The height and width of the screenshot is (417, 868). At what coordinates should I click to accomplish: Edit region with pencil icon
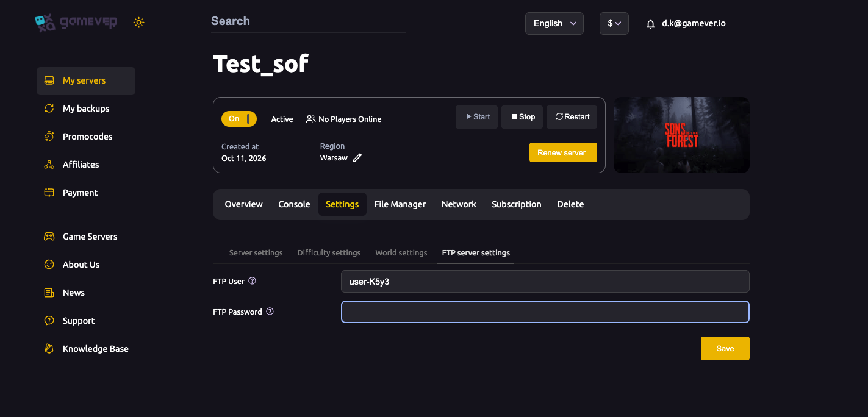click(x=357, y=158)
